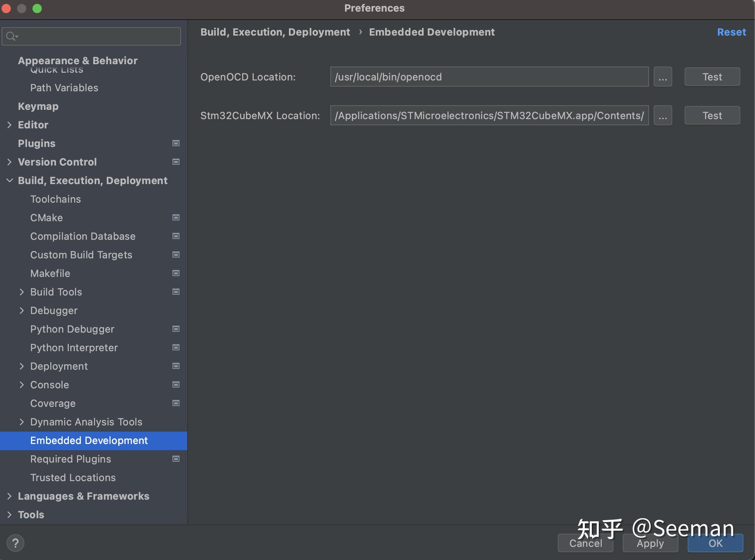Viewport: 755px width, 560px height.
Task: Open the Toolchains settings page
Action: tap(56, 199)
